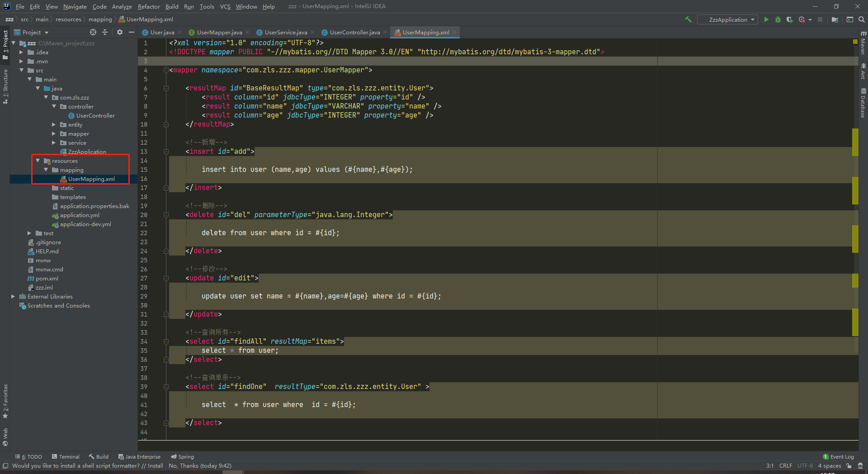Open the Java Enterprise tool window
This screenshot has height=474, width=868.
(x=139, y=457)
